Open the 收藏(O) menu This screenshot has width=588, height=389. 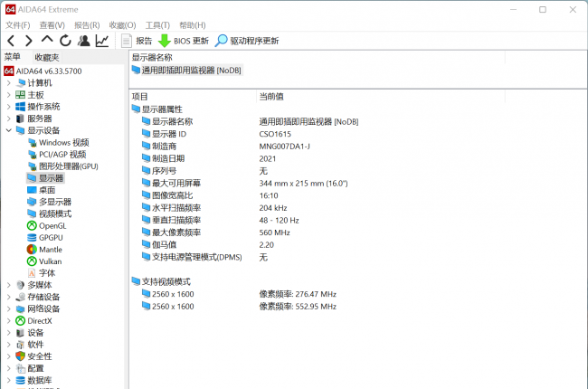coord(122,25)
